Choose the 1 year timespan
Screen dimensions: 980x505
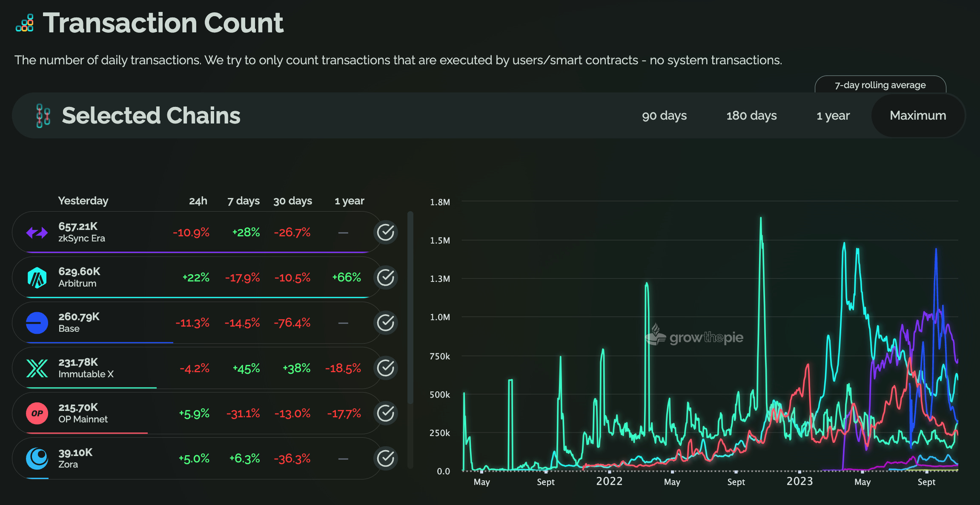(833, 115)
